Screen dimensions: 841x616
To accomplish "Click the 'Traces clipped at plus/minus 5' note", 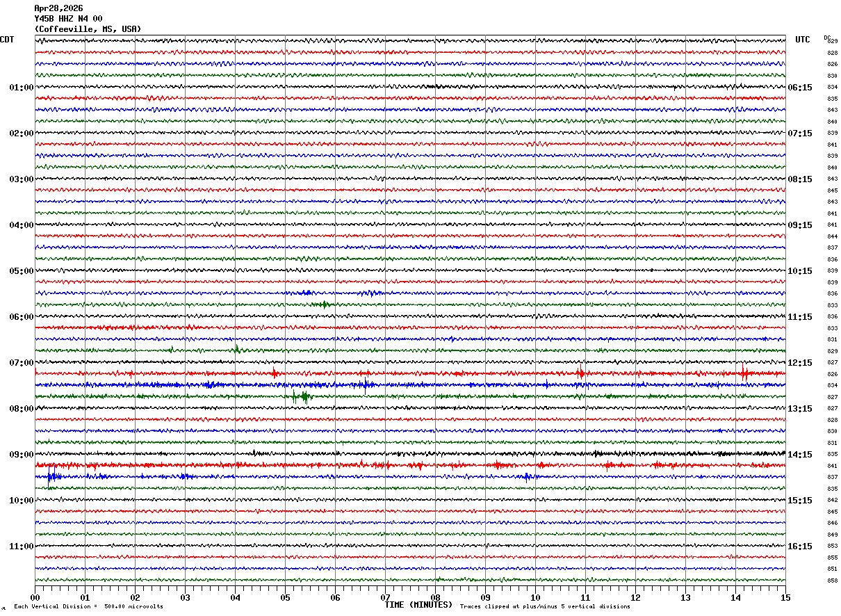I will click(x=545, y=607).
